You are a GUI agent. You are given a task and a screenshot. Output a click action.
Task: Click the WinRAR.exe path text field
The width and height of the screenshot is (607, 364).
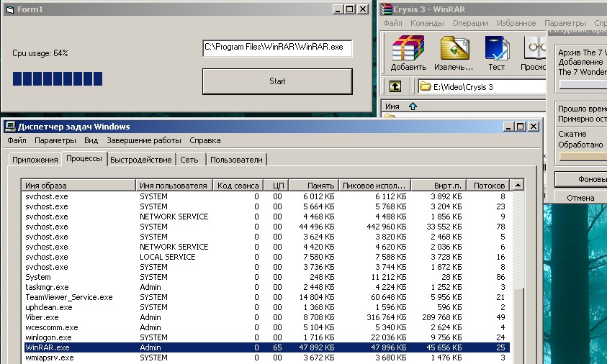point(277,47)
